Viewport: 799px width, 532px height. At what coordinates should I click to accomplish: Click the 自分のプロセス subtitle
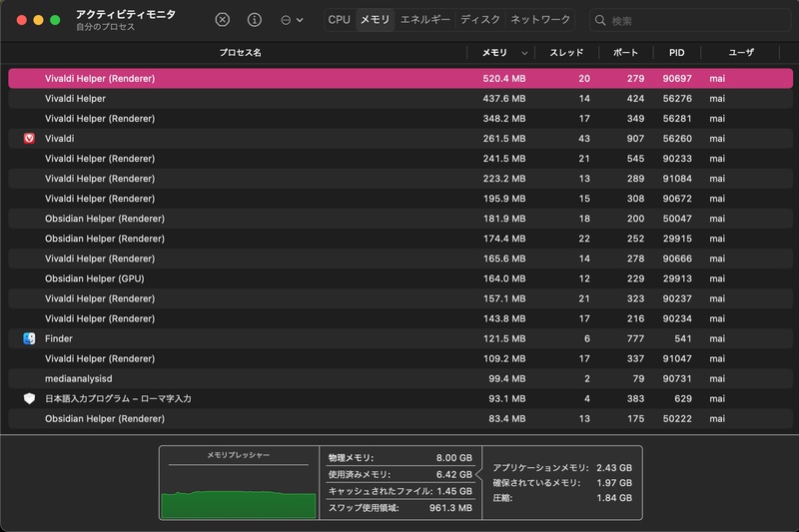[106, 27]
